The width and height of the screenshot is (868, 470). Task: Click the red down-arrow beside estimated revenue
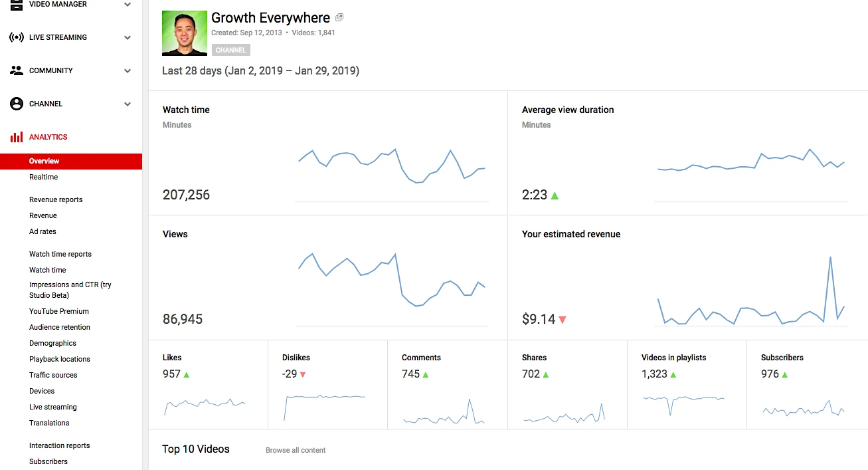click(x=564, y=320)
